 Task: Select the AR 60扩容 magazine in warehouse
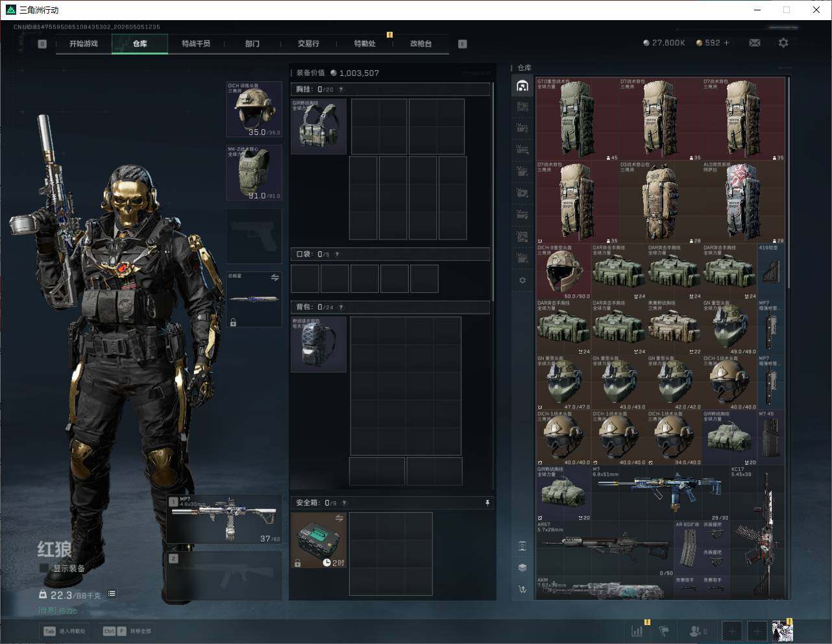[688, 549]
